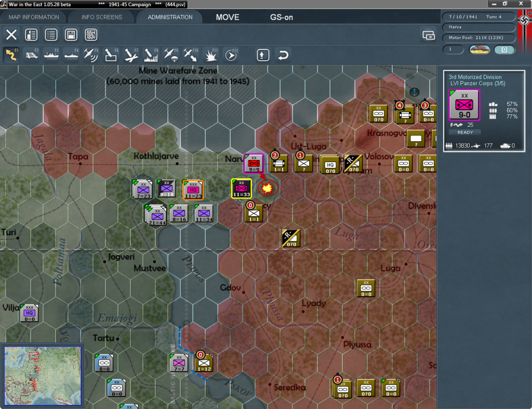Select the 21=44 unit stack
This screenshot has width=532, height=409.
[156, 216]
